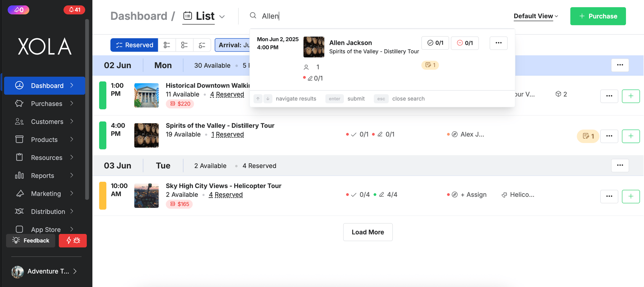The width and height of the screenshot is (644, 287).
Task: Click the notification bell showing 41
Action: tap(74, 10)
